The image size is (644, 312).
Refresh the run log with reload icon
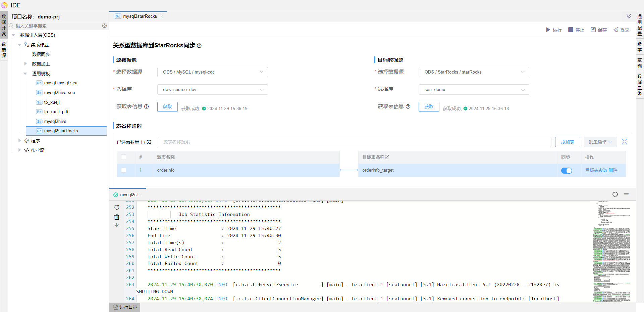coord(117,208)
